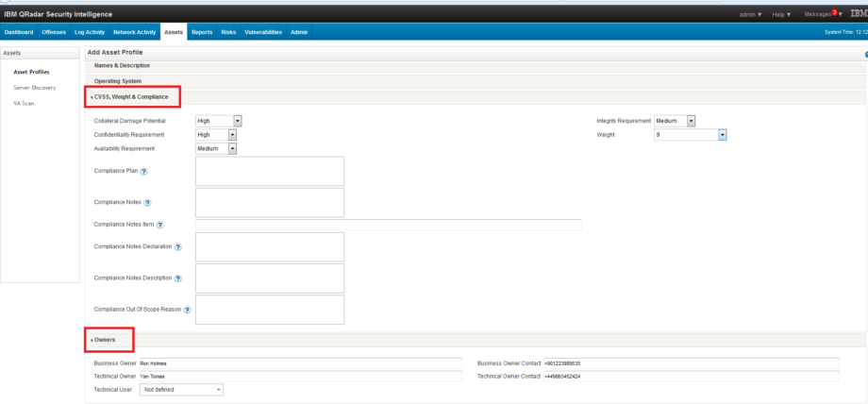The image size is (868, 404).
Task: Open the Weight dropdown
Action: (722, 135)
